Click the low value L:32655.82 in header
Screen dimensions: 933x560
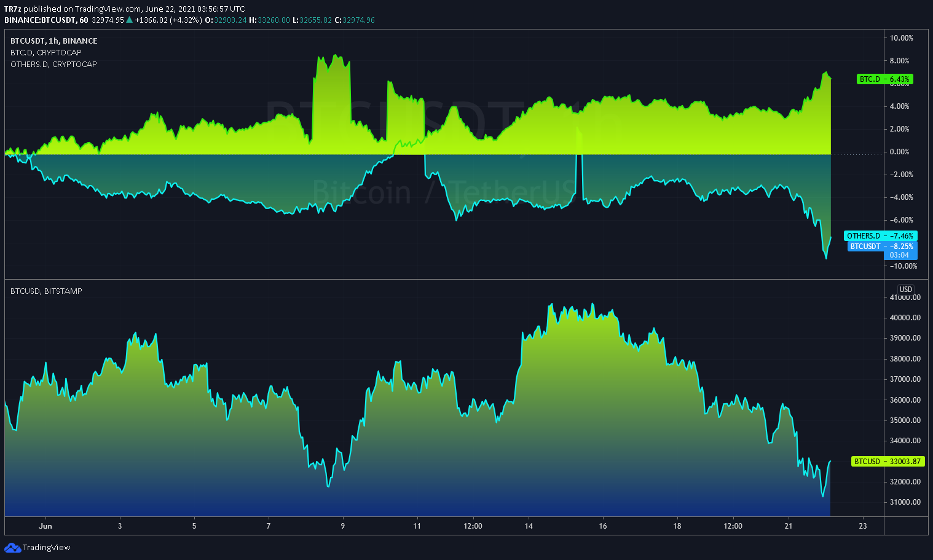click(x=312, y=20)
